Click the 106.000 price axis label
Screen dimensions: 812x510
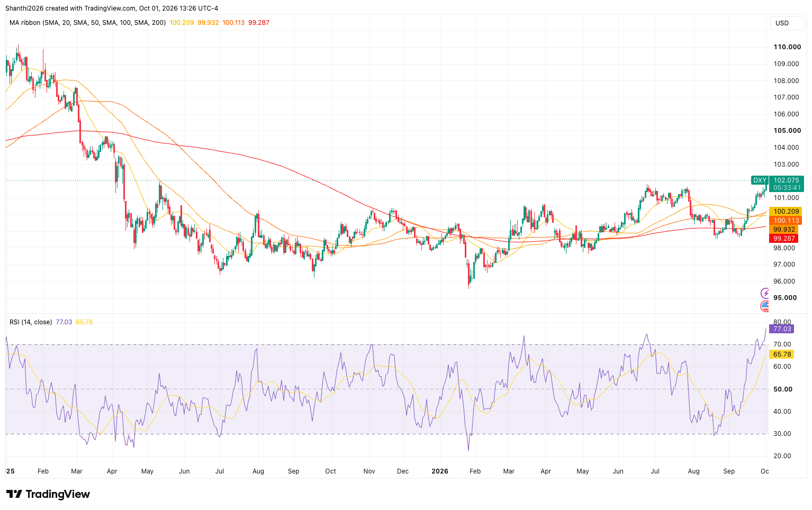[786, 114]
